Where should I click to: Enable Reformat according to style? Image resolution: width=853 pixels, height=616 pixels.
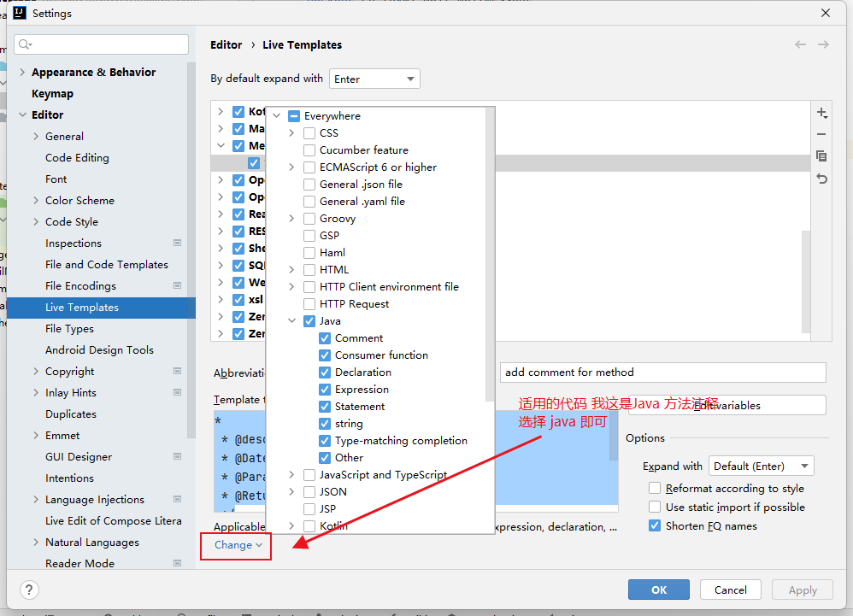pos(655,489)
